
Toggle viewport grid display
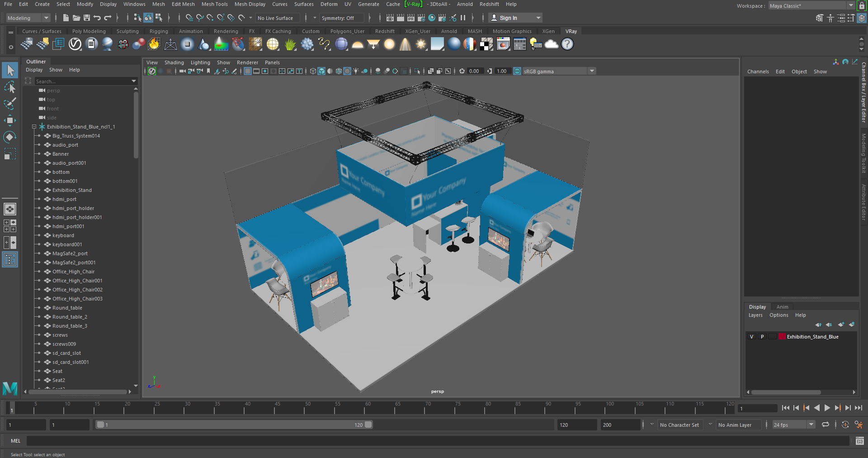coord(248,71)
